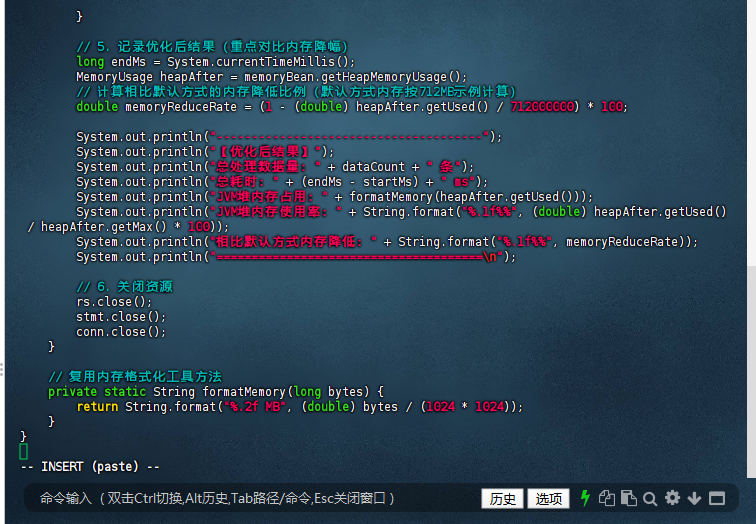
Task: Click the '-- INSERT (paste) --' status text
Action: [x=90, y=467]
